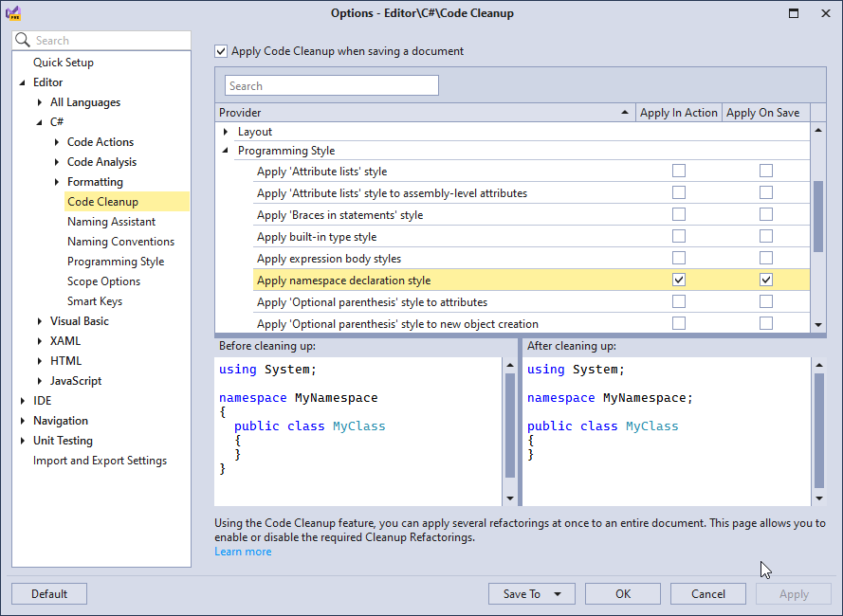Check 'Apply expression body styles' Apply In Action box
Viewport: 843px width, 616px height.
679,257
